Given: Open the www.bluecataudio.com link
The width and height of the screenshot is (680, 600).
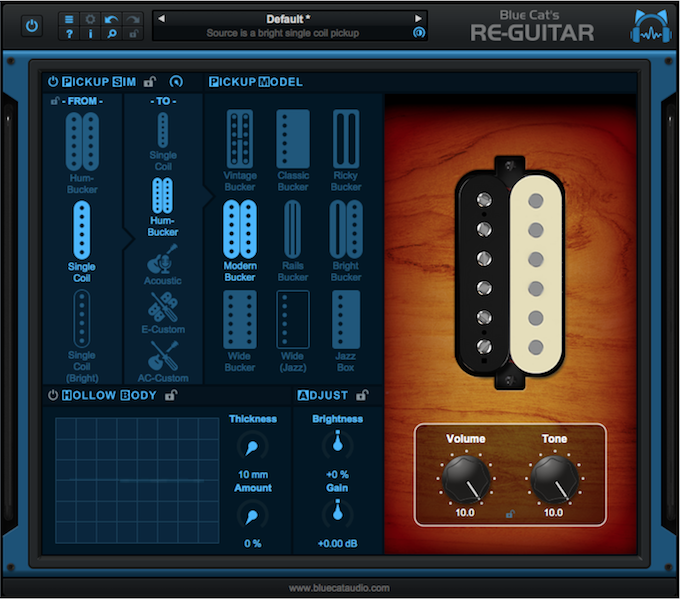Looking at the screenshot, I should (339, 588).
